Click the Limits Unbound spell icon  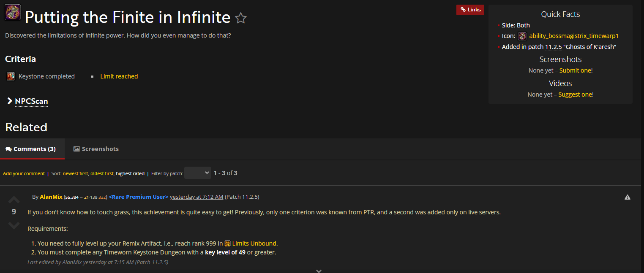pos(227,243)
